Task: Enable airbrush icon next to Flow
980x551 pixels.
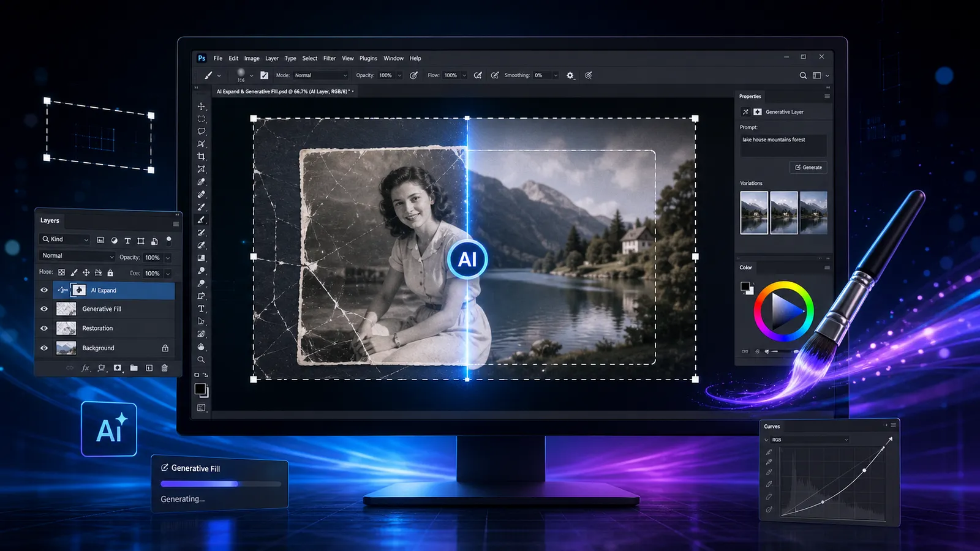Action: point(478,75)
